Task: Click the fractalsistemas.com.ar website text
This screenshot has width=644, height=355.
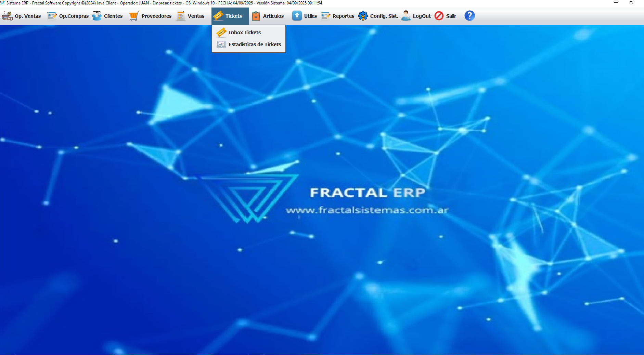Action: point(367,210)
